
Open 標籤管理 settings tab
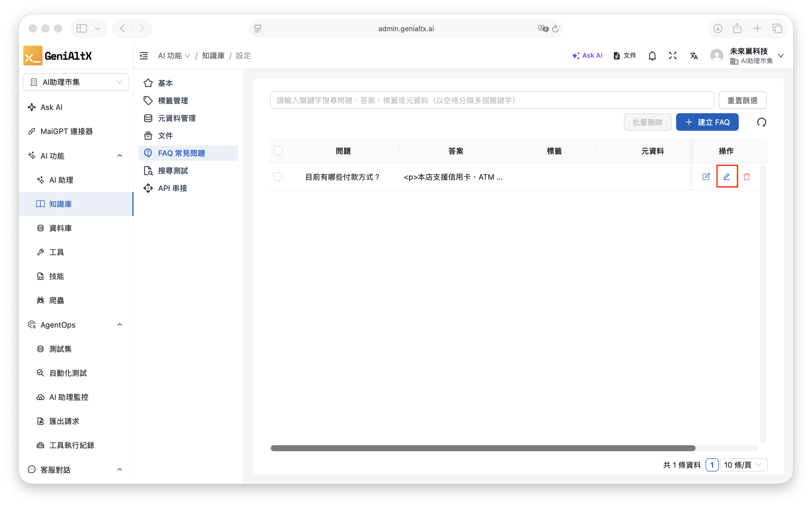pyautogui.click(x=173, y=101)
